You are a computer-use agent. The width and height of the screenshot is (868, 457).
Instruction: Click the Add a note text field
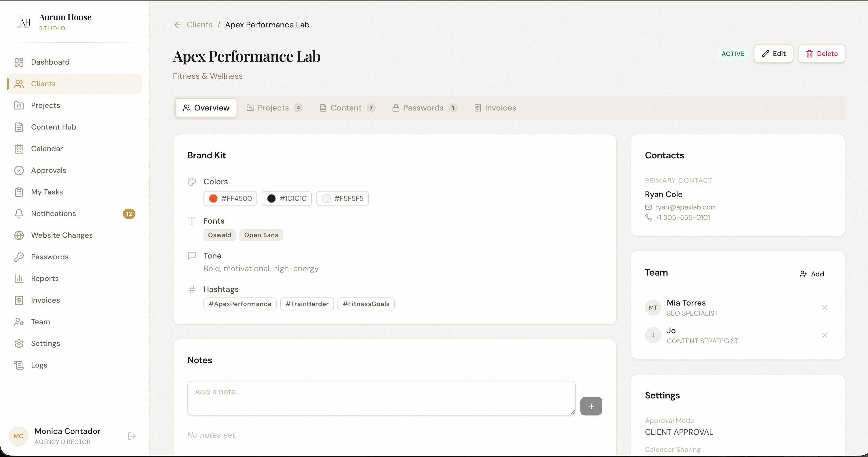pos(381,398)
